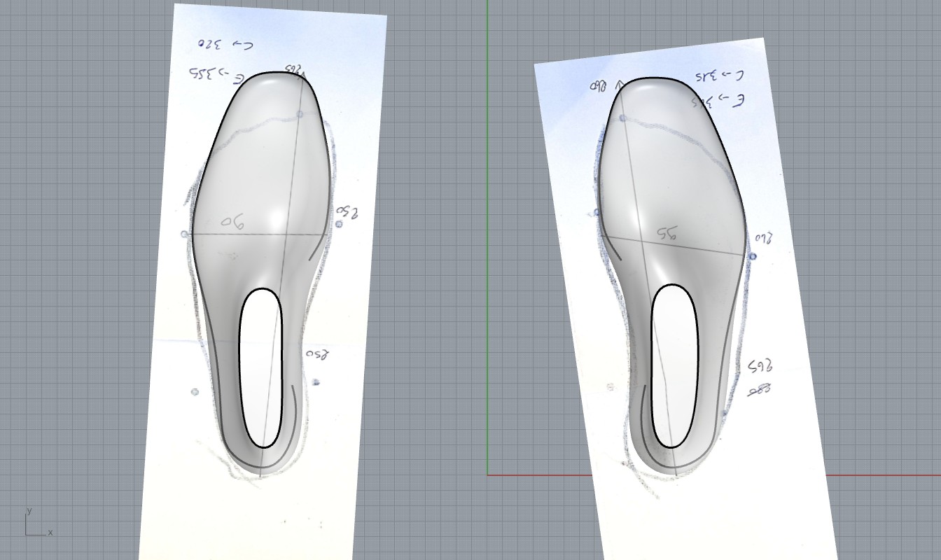941x560 pixels.
Task: Click inside the left shoe's oval opening
Action: tap(260, 367)
